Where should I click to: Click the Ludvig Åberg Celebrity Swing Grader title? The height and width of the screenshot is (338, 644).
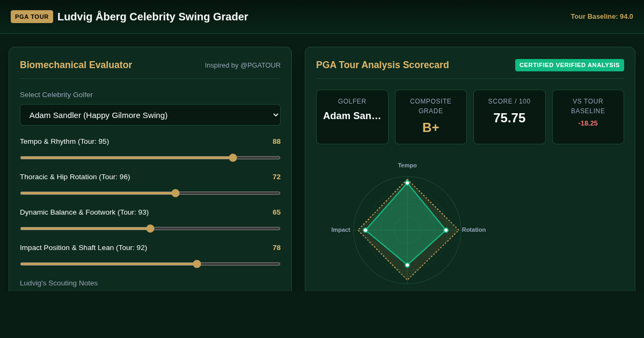(x=153, y=17)
